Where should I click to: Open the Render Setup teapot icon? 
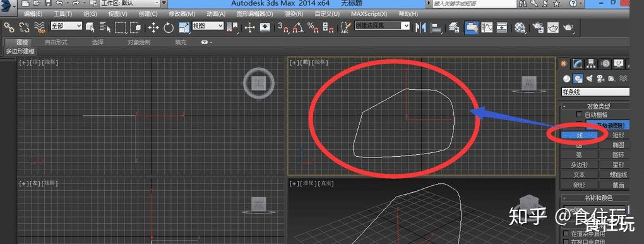[x=539, y=28]
